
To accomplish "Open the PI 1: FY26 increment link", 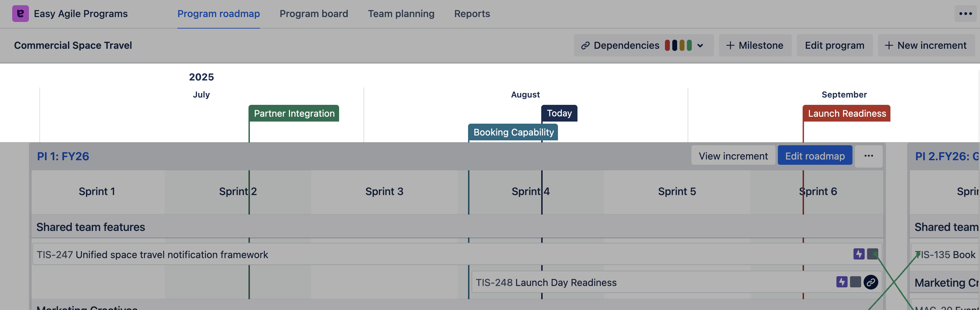I will [63, 156].
